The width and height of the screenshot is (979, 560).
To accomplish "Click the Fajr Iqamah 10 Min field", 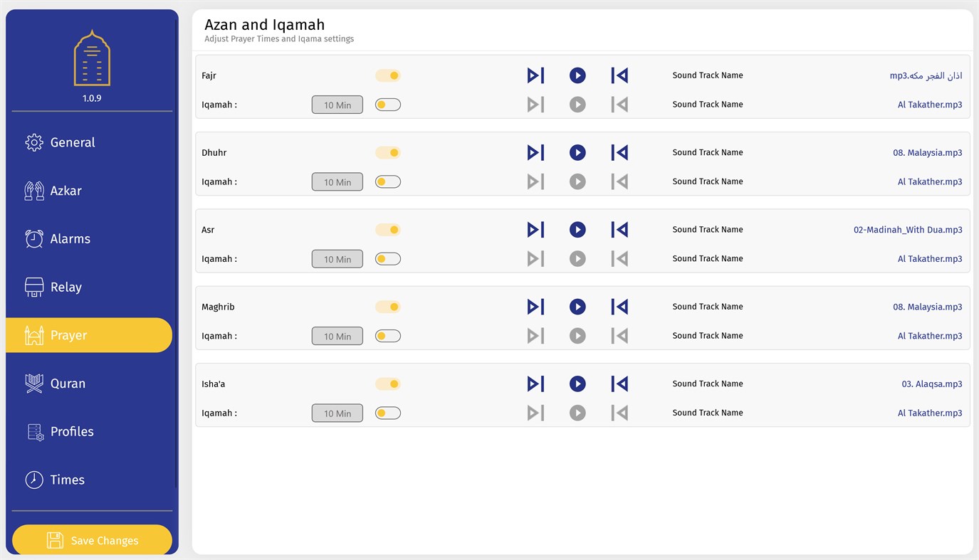I will [x=337, y=105].
